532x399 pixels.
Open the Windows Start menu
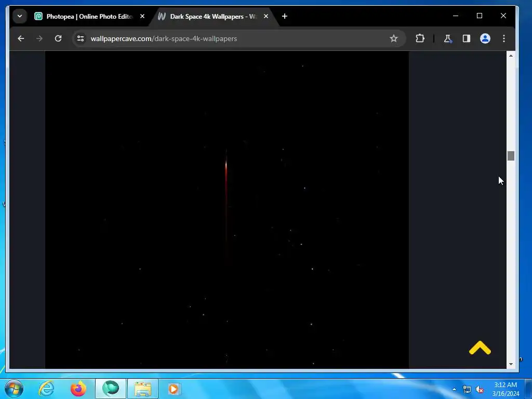click(14, 389)
